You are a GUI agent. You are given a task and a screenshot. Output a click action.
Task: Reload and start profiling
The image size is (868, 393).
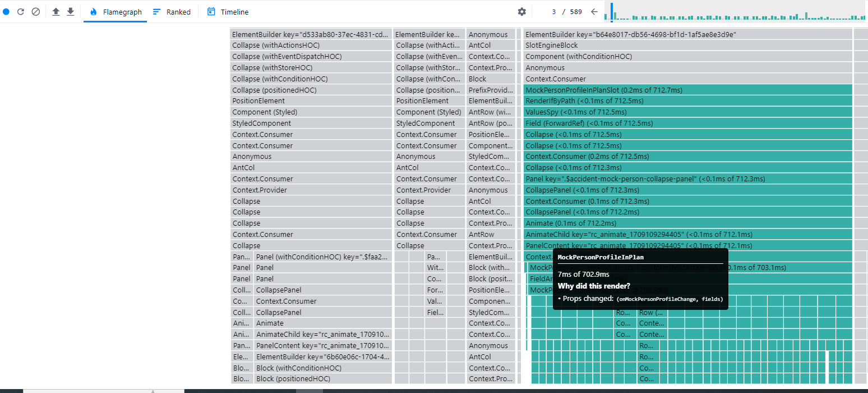click(x=21, y=12)
